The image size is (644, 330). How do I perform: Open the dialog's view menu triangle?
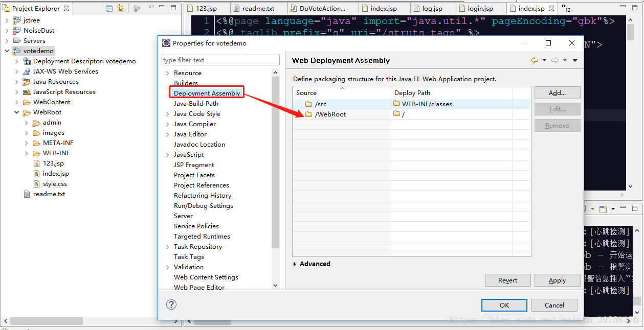pos(575,60)
